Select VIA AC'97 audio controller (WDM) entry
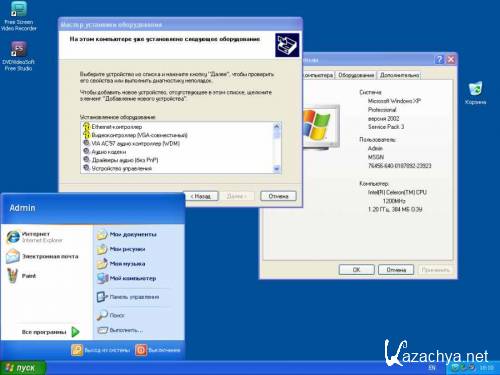Screen dimensions: 500x375 coord(136,143)
